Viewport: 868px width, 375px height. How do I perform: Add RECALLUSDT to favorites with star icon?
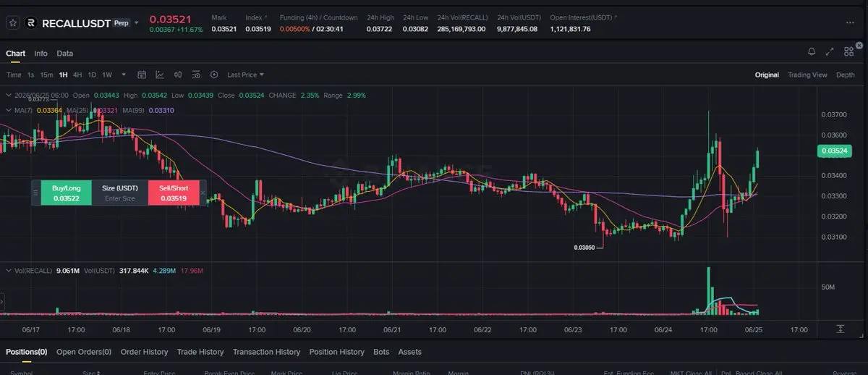tap(12, 23)
